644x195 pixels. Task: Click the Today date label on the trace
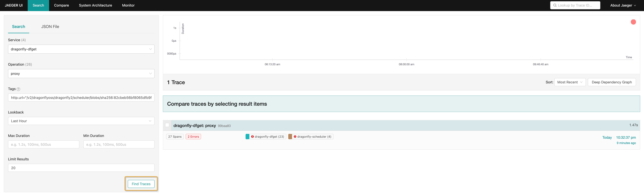click(x=607, y=137)
